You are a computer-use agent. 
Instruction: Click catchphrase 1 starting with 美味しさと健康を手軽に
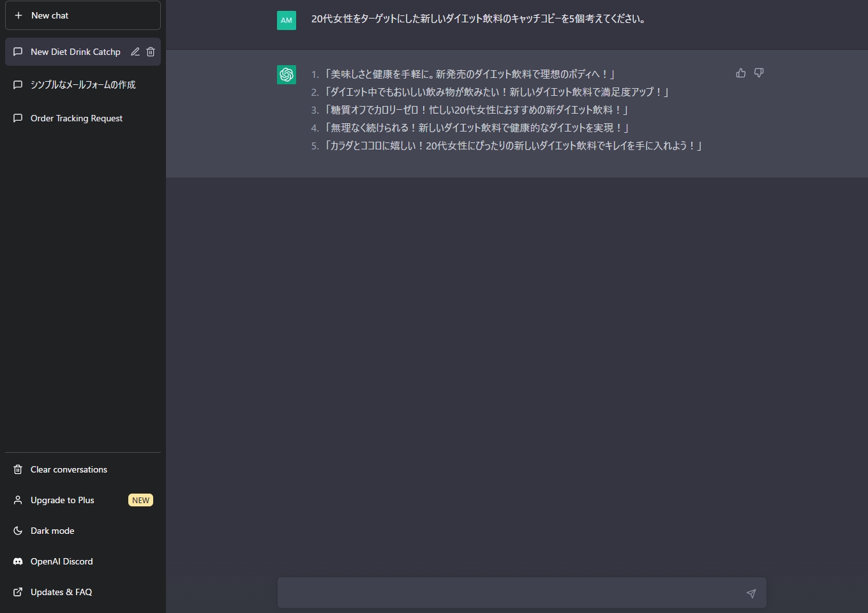pyautogui.click(x=470, y=74)
